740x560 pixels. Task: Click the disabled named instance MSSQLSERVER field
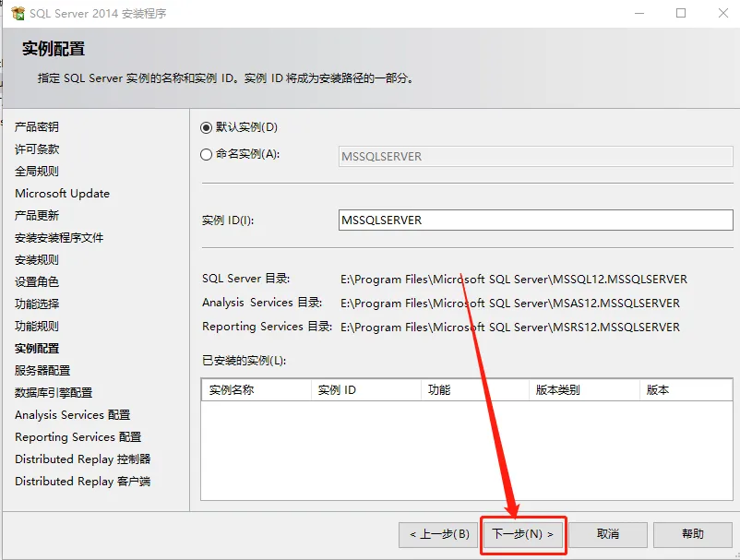[x=535, y=156]
